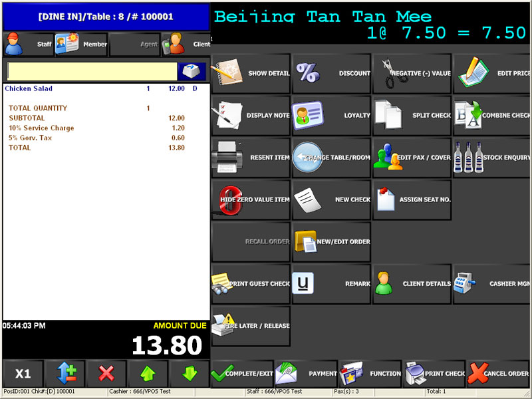This screenshot has width=532, height=399.
Task: Click green up arrow to move selection
Action: point(148,374)
